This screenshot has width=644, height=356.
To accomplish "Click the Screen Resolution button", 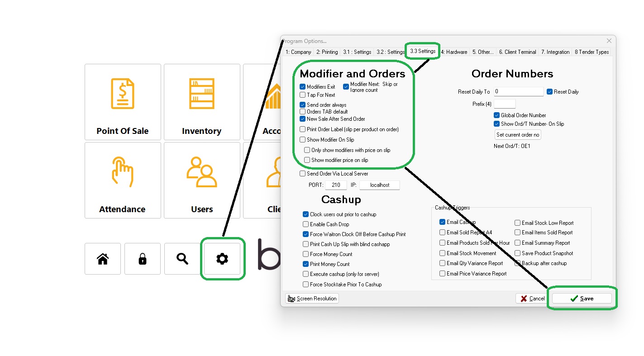I will (x=311, y=298).
